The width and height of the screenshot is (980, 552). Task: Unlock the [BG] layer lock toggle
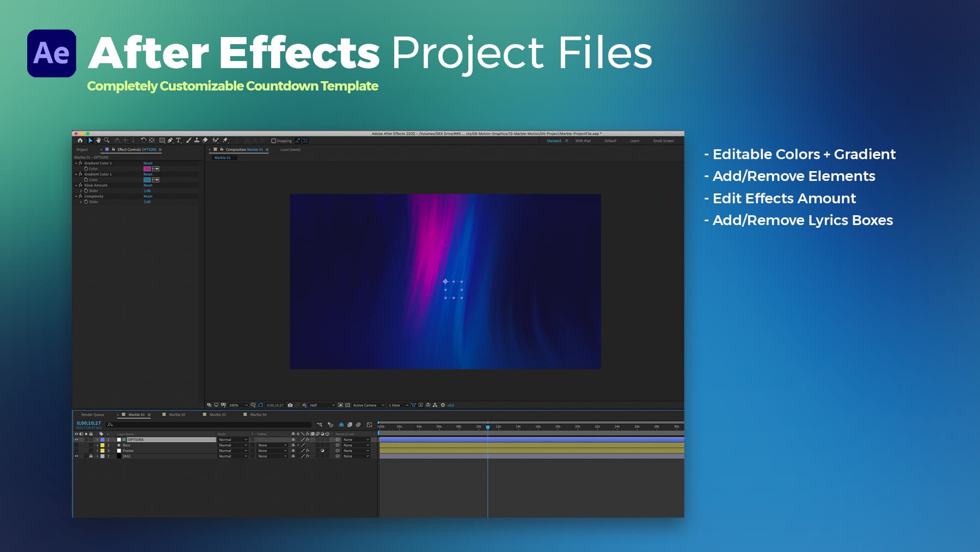point(91,456)
